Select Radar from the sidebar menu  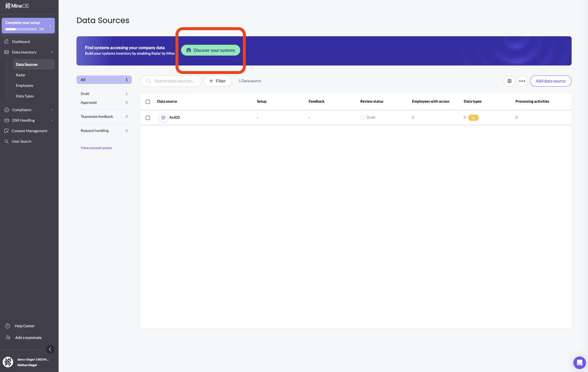21,75
